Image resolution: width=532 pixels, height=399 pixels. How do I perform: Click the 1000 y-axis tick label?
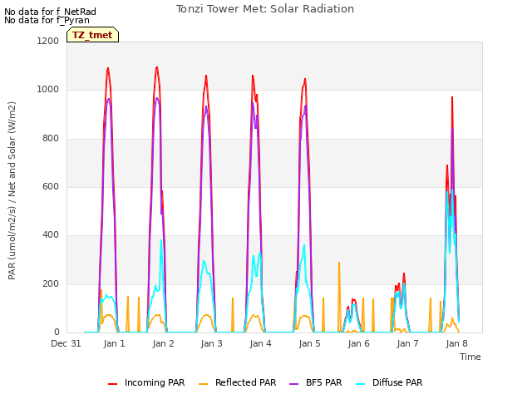click(x=48, y=90)
